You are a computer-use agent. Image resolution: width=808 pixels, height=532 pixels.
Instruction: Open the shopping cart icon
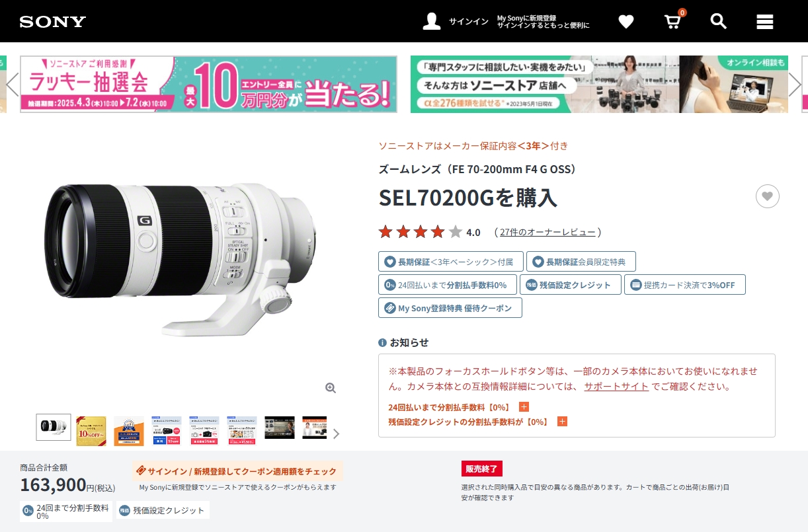pos(672,22)
